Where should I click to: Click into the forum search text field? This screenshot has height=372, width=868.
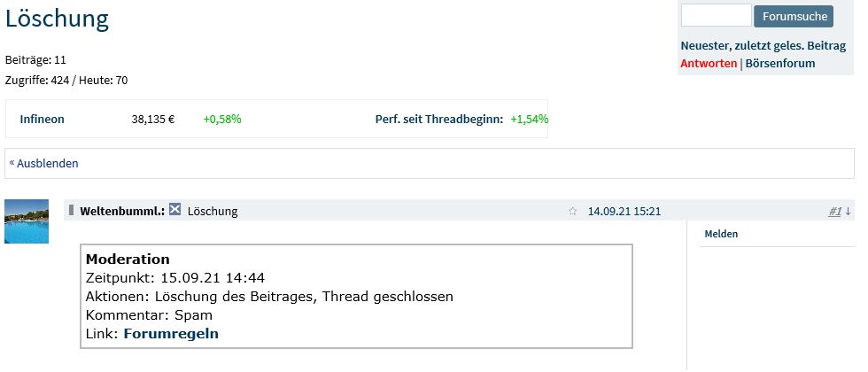(x=716, y=15)
